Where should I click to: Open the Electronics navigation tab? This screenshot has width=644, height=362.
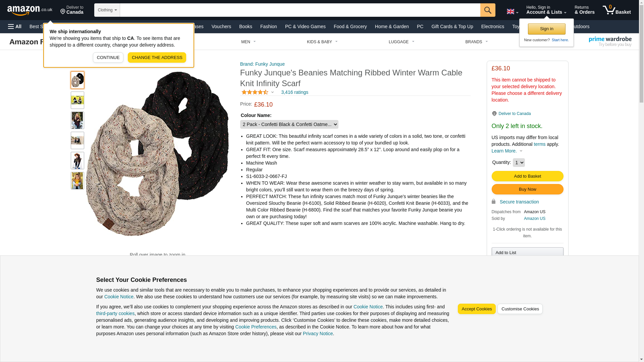(x=492, y=26)
